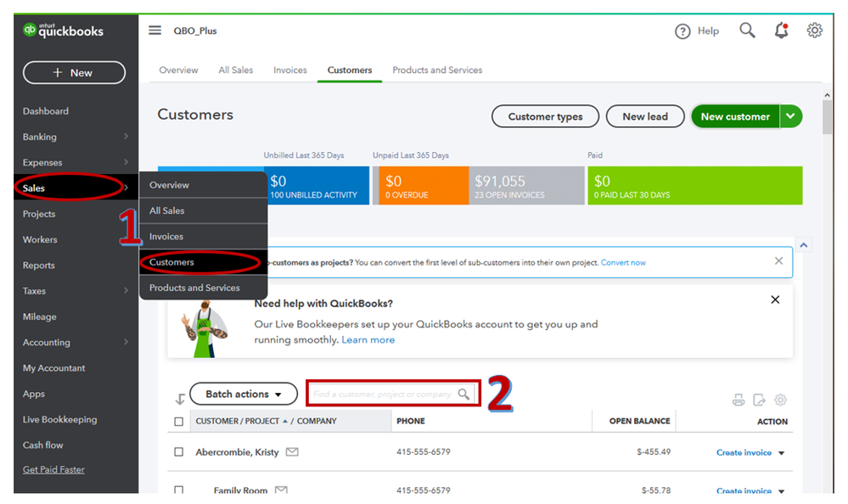Open the Batch actions dropdown
The image size is (848, 504).
tap(244, 394)
